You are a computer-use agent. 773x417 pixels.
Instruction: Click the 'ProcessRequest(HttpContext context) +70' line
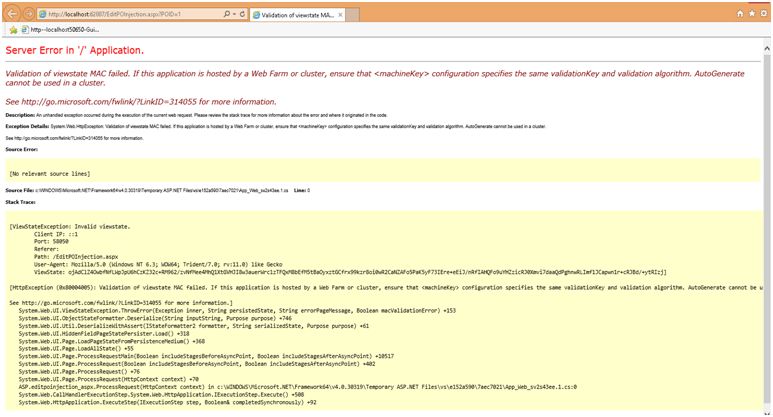(108, 379)
